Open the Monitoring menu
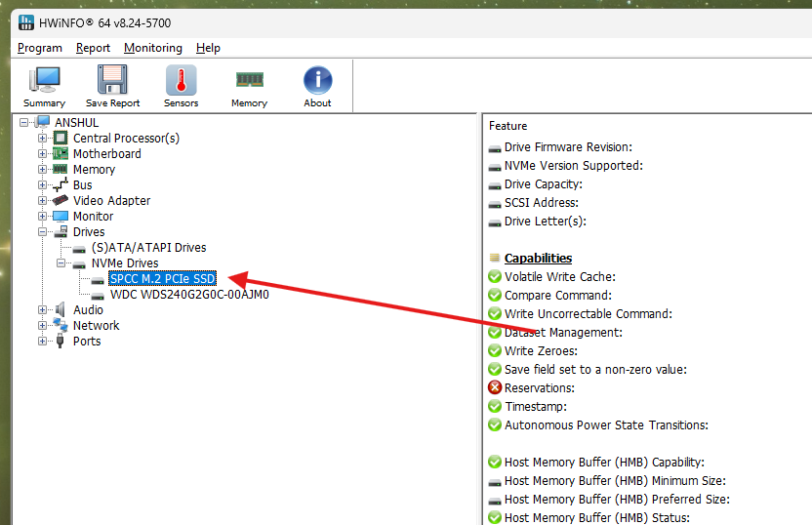 (x=153, y=48)
